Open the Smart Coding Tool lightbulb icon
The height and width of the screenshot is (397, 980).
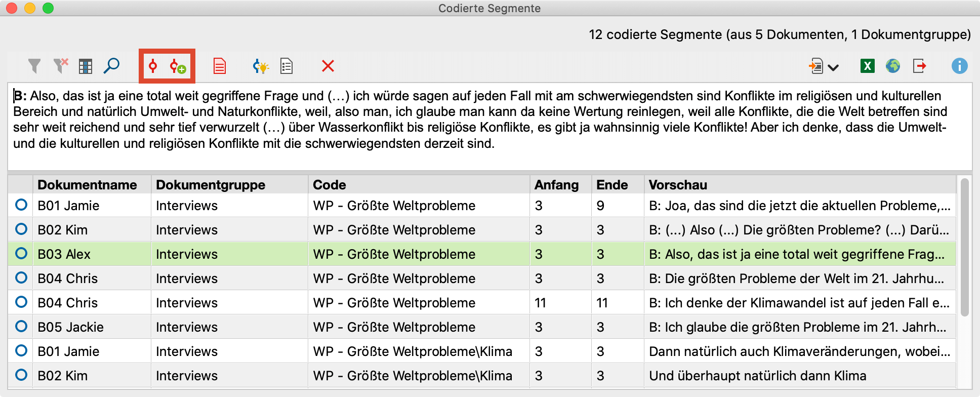point(260,66)
